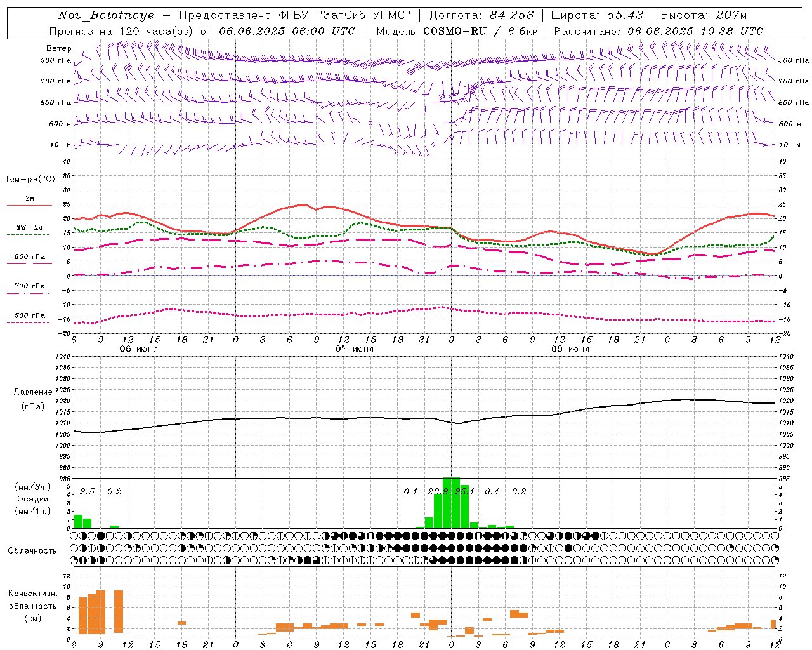Click the "850 гПа" temperature legend entry
The height and width of the screenshot is (650, 812).
(29, 257)
